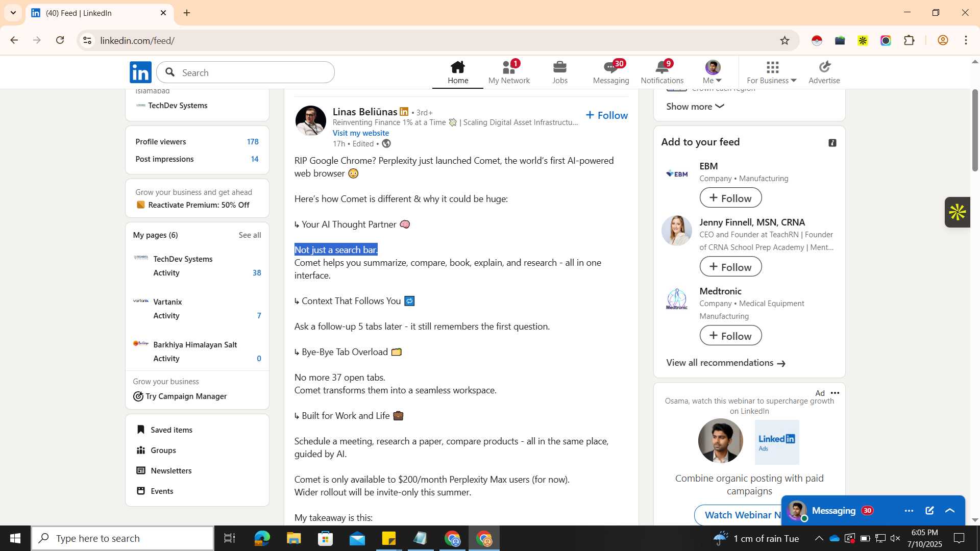
Task: Open Chrome profile avatar icon
Action: pyautogui.click(x=943, y=40)
